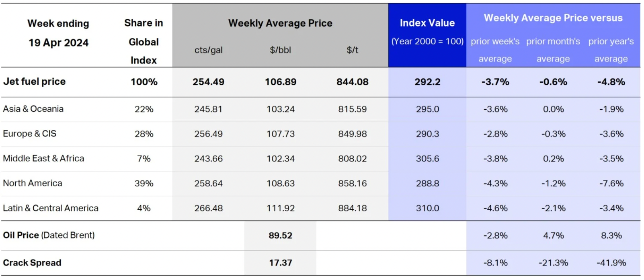Select Latin & Central America row label
The height and width of the screenshot is (280, 644).
(x=51, y=208)
